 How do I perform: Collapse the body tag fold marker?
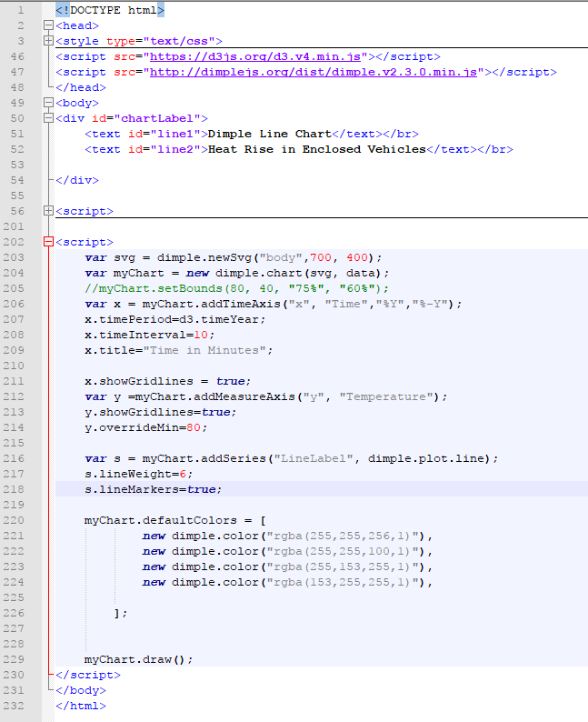[48, 103]
